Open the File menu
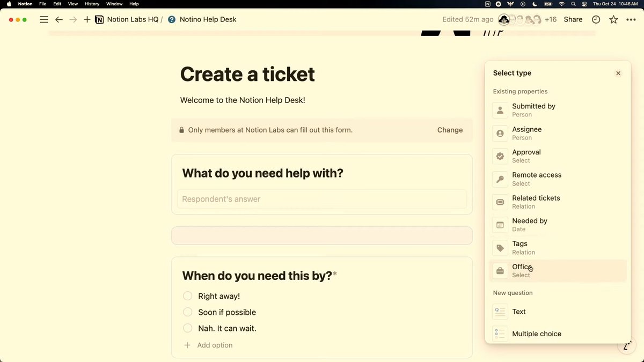This screenshot has height=362, width=644. point(42,4)
